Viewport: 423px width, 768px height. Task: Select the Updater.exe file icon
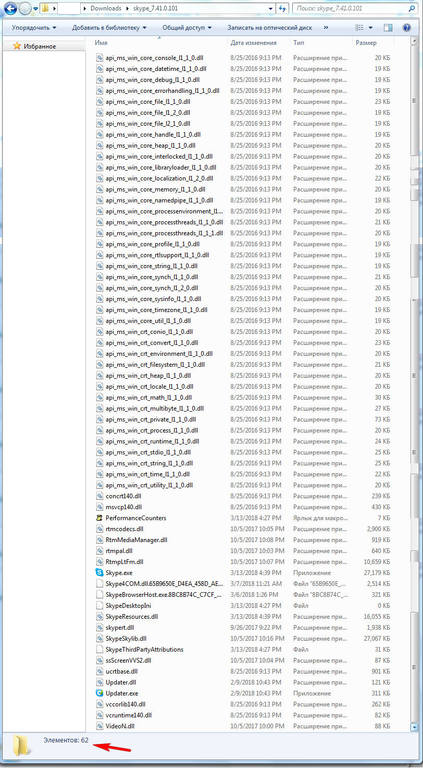(100, 693)
